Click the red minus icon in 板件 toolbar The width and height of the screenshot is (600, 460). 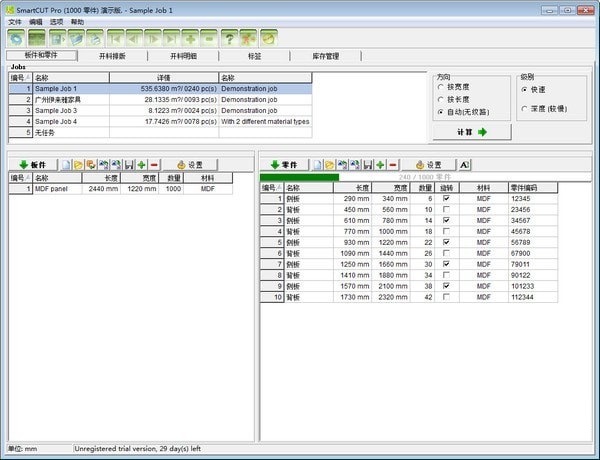[154, 164]
